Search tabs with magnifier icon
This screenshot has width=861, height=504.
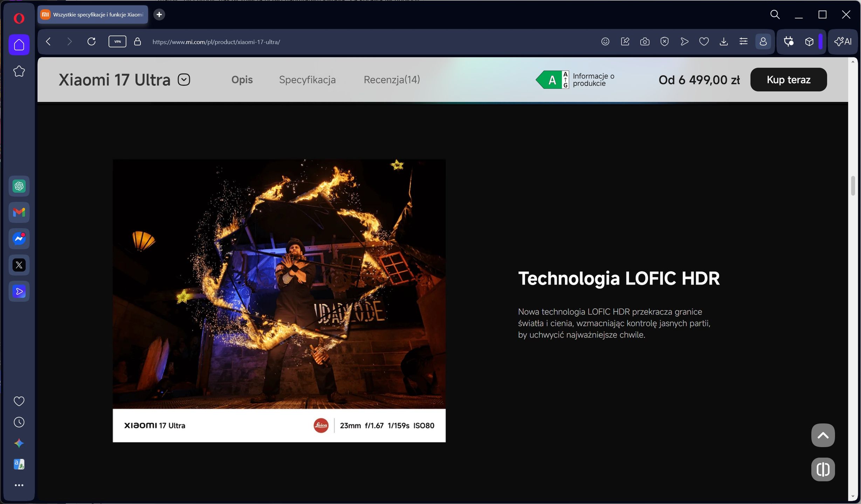(775, 15)
